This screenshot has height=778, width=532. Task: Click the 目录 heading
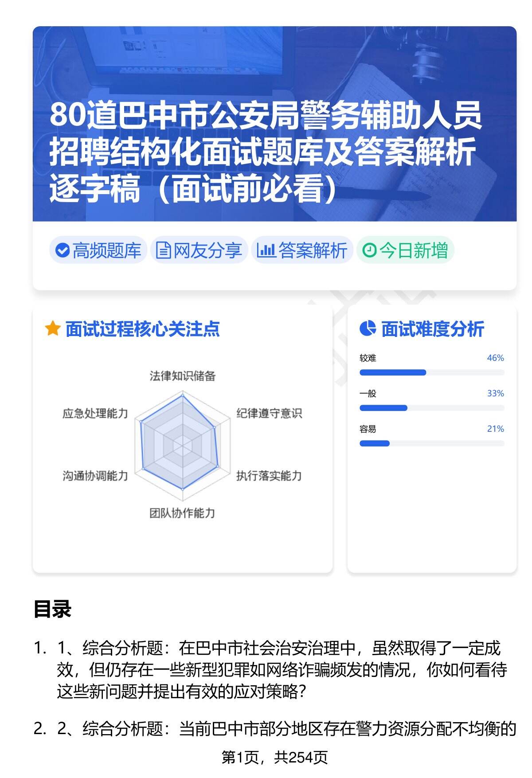click(x=52, y=609)
